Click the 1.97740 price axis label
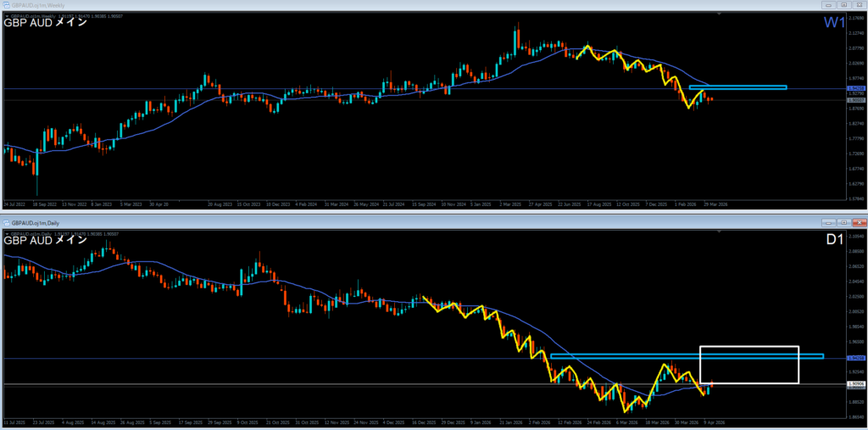The image size is (868, 430). [854, 79]
